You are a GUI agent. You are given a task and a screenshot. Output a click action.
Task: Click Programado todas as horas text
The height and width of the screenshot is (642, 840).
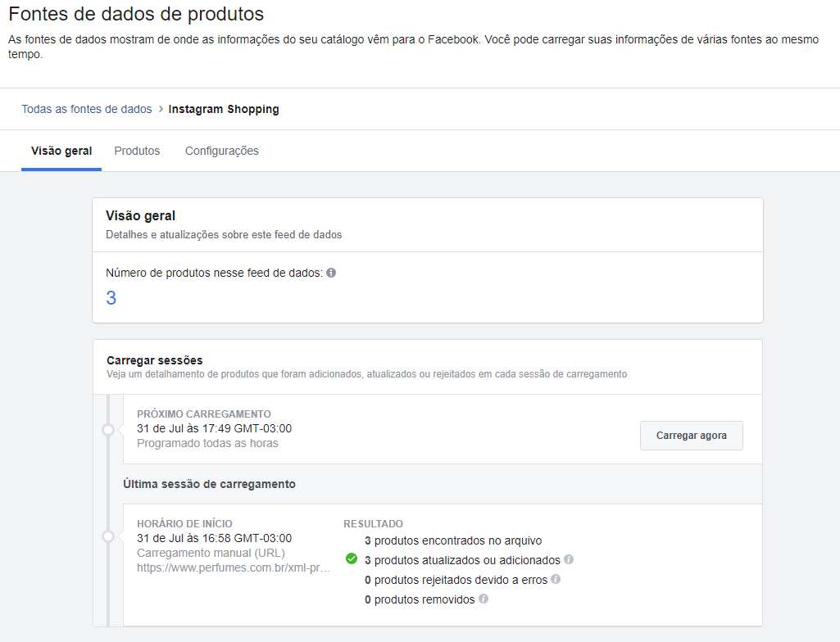tap(207, 443)
